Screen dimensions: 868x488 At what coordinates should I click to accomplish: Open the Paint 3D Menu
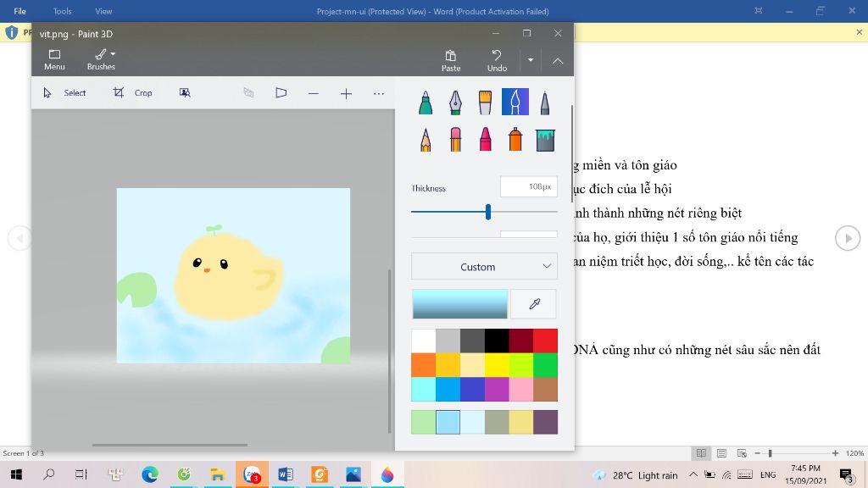pos(54,59)
